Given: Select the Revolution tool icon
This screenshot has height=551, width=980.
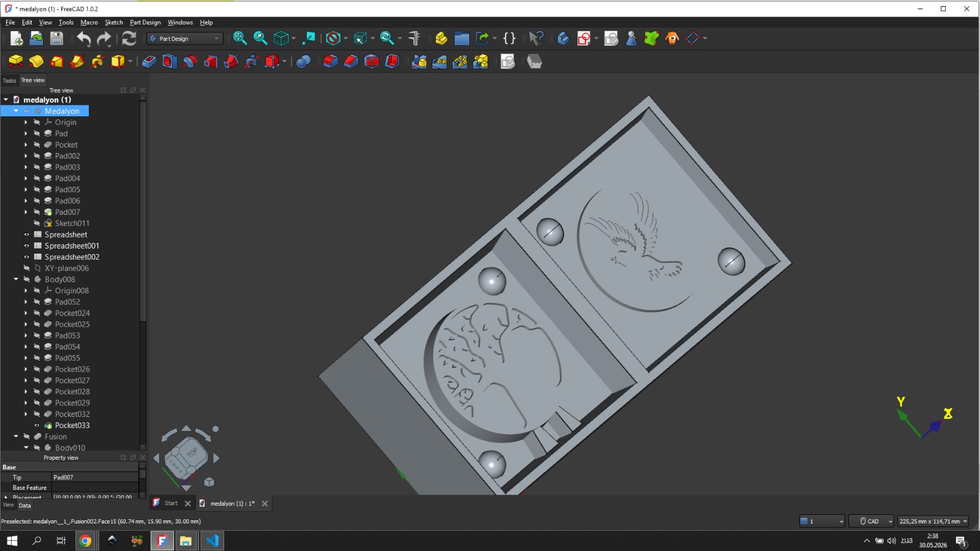Looking at the screenshot, I should [36, 61].
